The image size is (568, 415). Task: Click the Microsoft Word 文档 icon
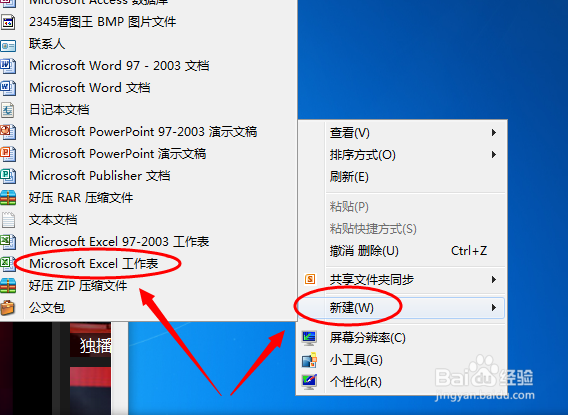coord(8,88)
